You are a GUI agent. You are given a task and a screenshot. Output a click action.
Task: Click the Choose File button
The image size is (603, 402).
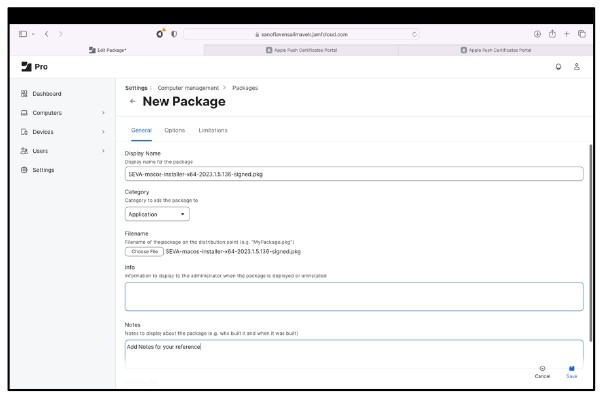[144, 251]
